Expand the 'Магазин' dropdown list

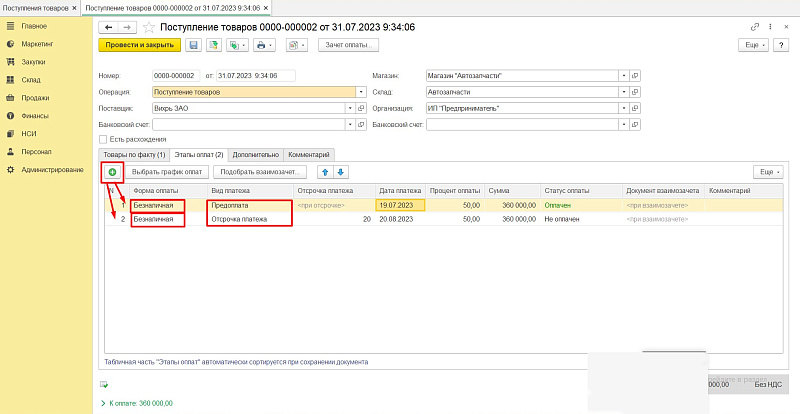[x=623, y=75]
